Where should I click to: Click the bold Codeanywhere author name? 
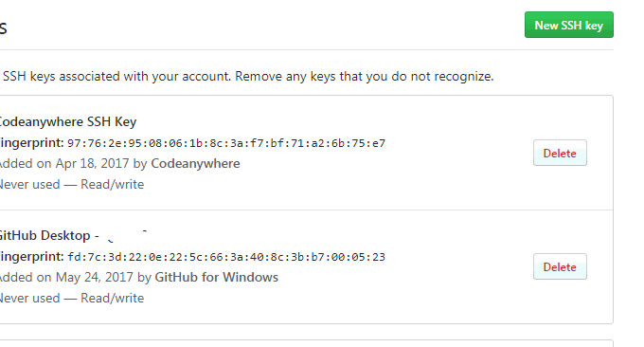coord(195,164)
